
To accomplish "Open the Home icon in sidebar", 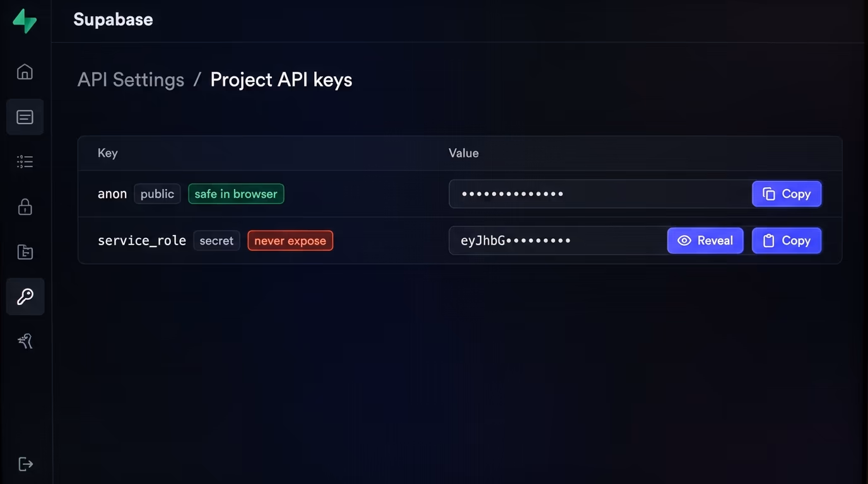I will [x=25, y=72].
